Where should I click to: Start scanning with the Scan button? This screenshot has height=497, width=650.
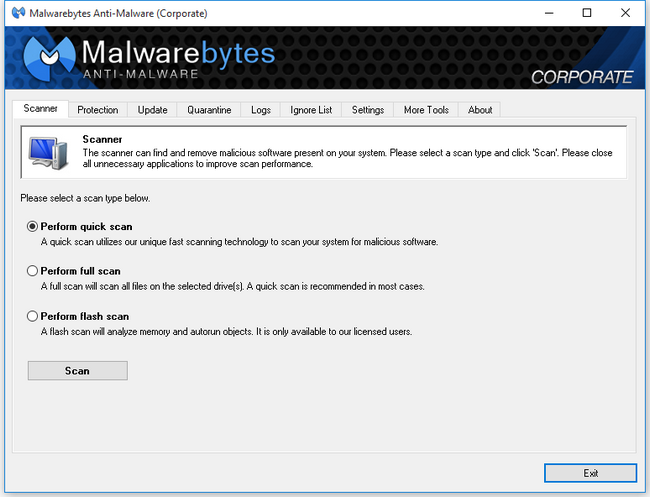click(78, 371)
